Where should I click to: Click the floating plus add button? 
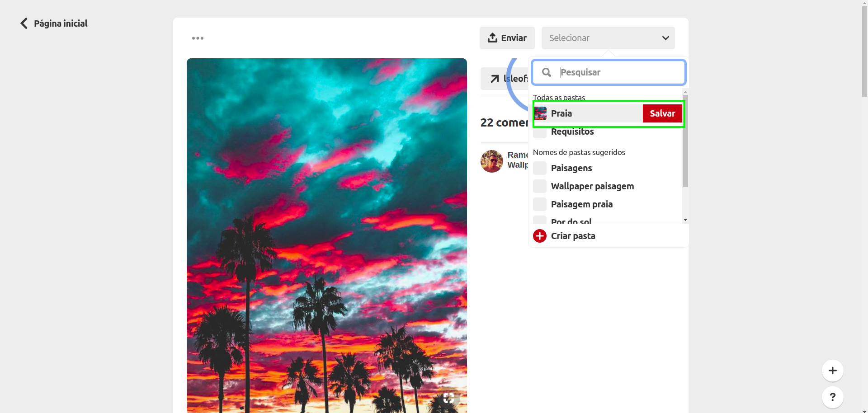click(x=832, y=371)
